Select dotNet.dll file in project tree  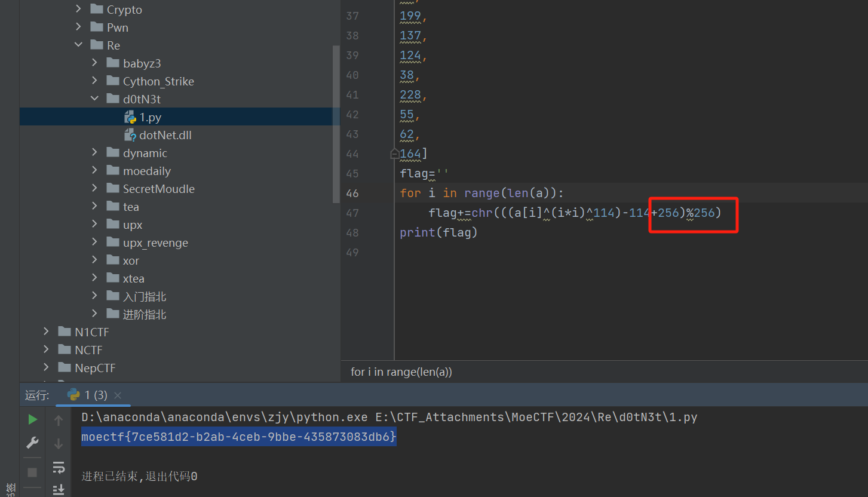click(165, 135)
